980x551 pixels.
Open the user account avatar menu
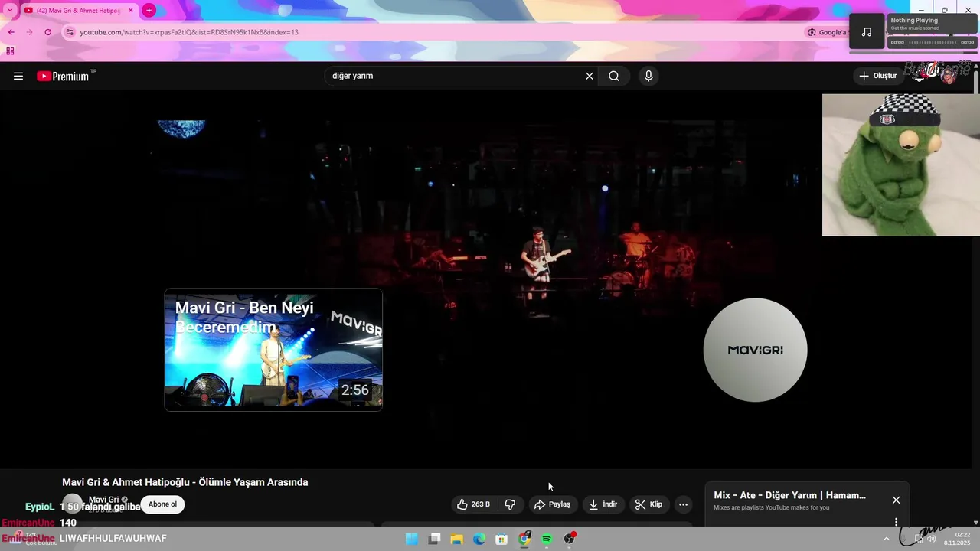click(949, 76)
